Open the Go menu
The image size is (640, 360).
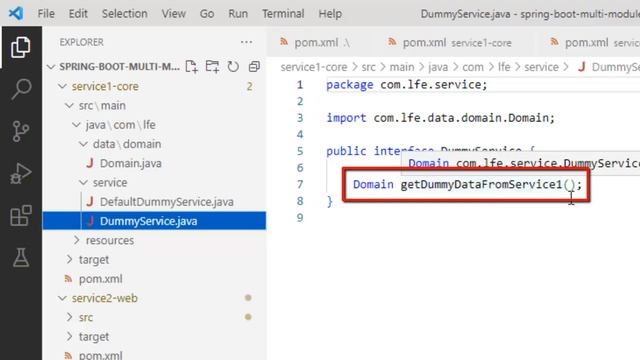pyautogui.click(x=207, y=13)
